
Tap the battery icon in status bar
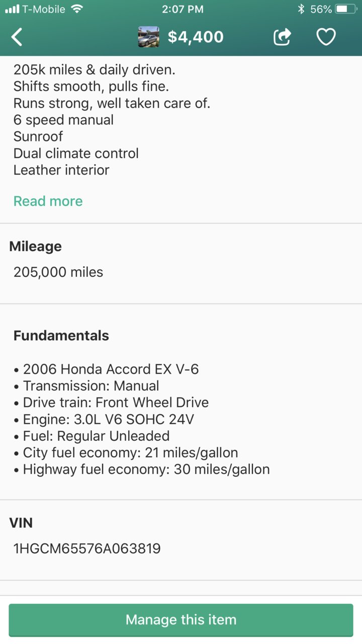pyautogui.click(x=348, y=9)
